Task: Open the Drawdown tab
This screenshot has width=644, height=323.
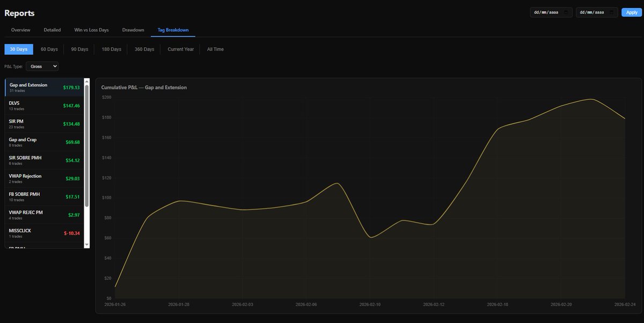Action: point(133,30)
